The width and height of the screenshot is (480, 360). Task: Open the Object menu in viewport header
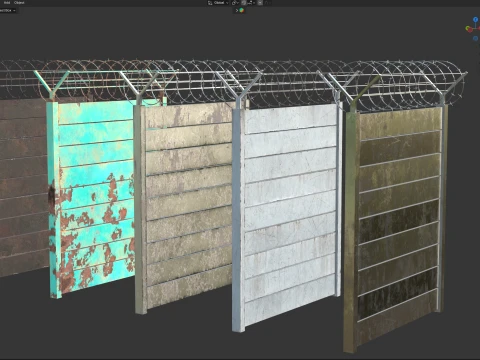point(19,3)
